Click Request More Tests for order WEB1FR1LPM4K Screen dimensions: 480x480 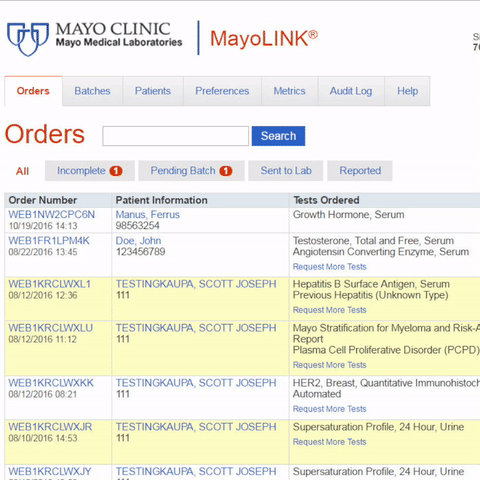tap(329, 267)
